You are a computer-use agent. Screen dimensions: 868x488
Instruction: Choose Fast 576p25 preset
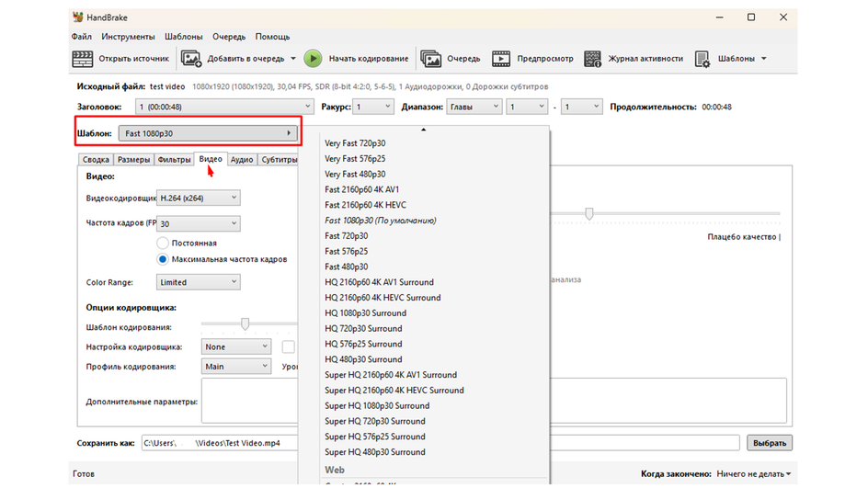point(346,252)
